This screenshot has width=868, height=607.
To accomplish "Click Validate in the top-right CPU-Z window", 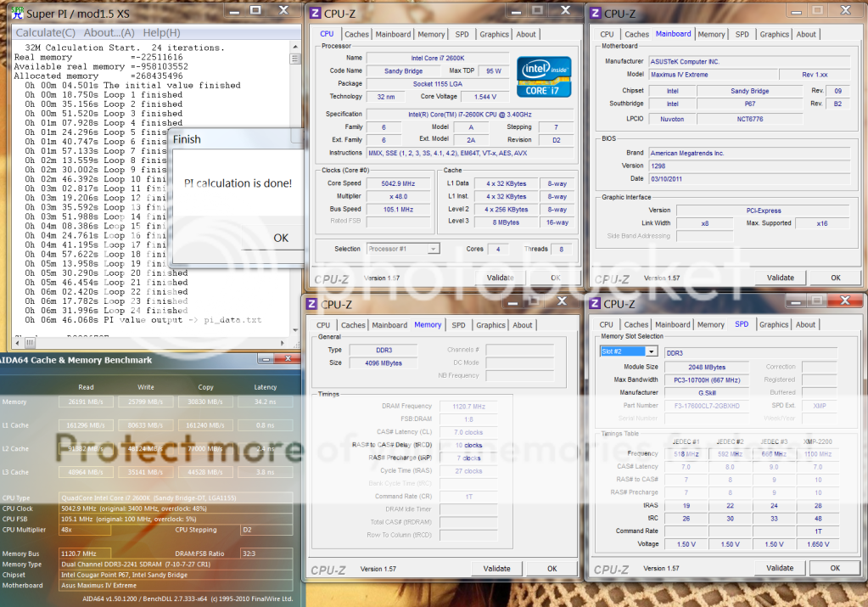I will [x=780, y=278].
